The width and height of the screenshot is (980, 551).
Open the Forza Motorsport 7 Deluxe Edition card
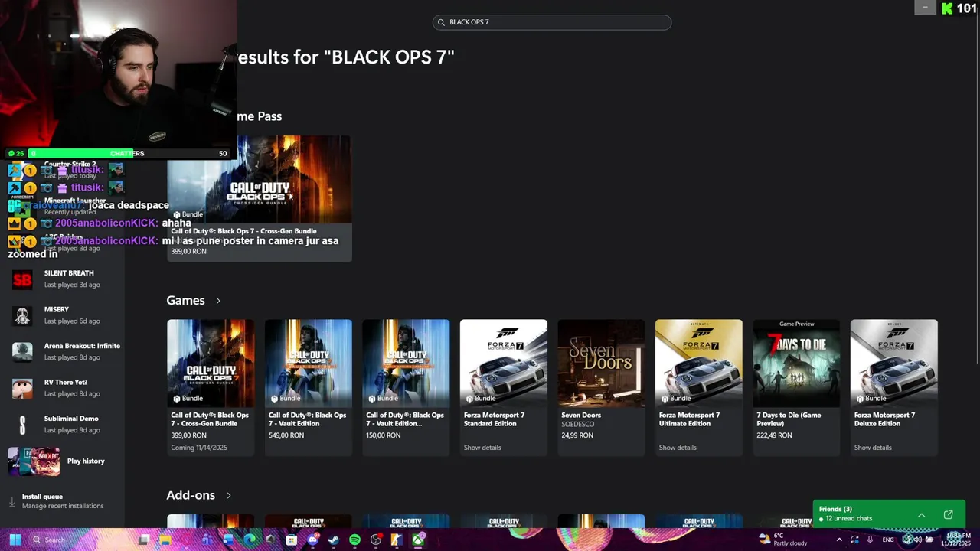tap(894, 387)
